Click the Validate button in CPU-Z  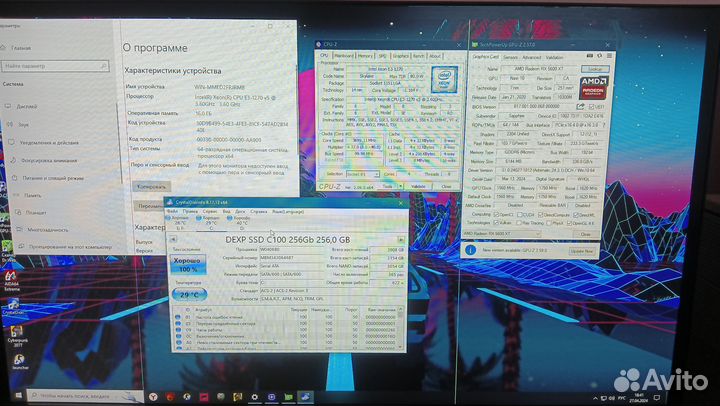[x=419, y=186]
